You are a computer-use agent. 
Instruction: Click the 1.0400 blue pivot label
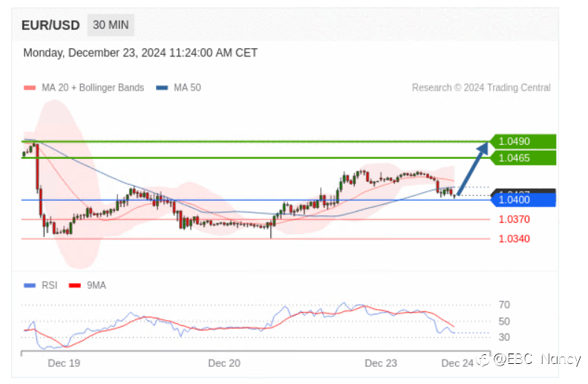click(x=523, y=200)
